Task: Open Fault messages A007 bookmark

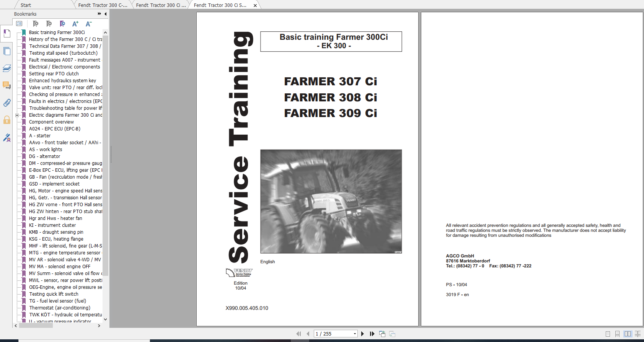Action: (x=65, y=60)
